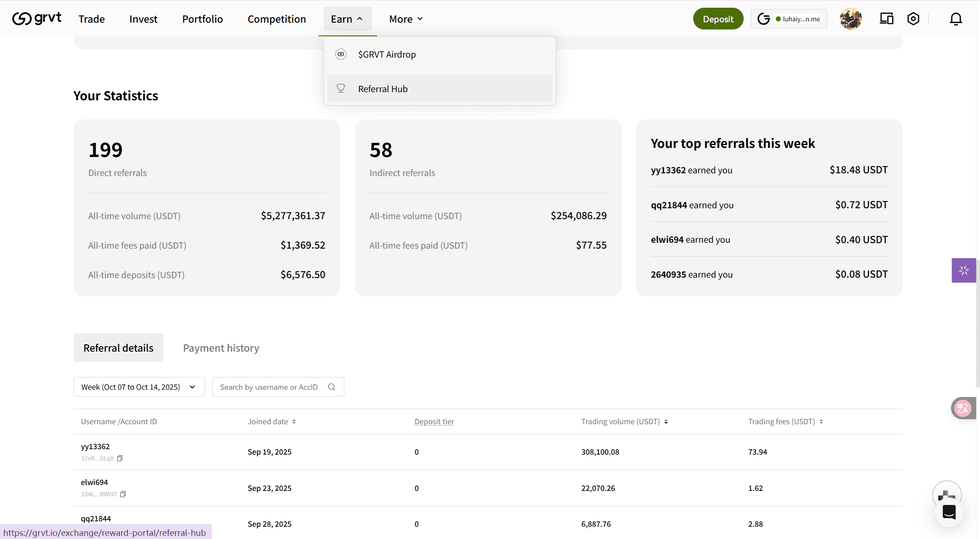Open the user profile avatar
The width and height of the screenshot is (980, 539).
click(x=851, y=19)
